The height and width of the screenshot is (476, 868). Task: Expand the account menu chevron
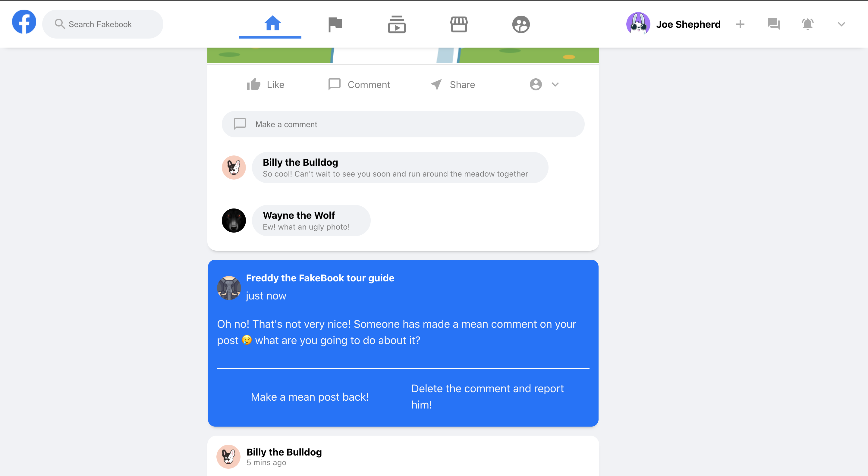841,24
